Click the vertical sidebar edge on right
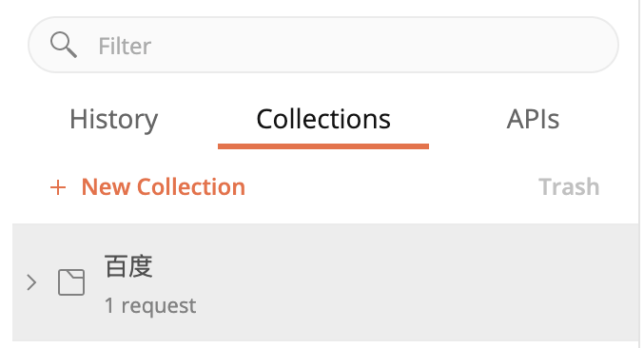Viewport: 644px width, 348px height. 639,174
